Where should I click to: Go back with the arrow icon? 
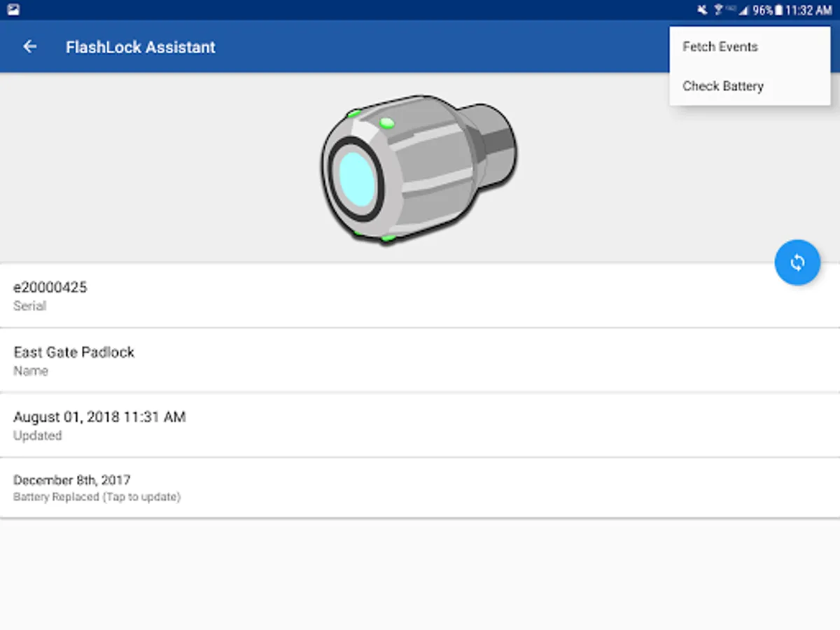[x=29, y=47]
